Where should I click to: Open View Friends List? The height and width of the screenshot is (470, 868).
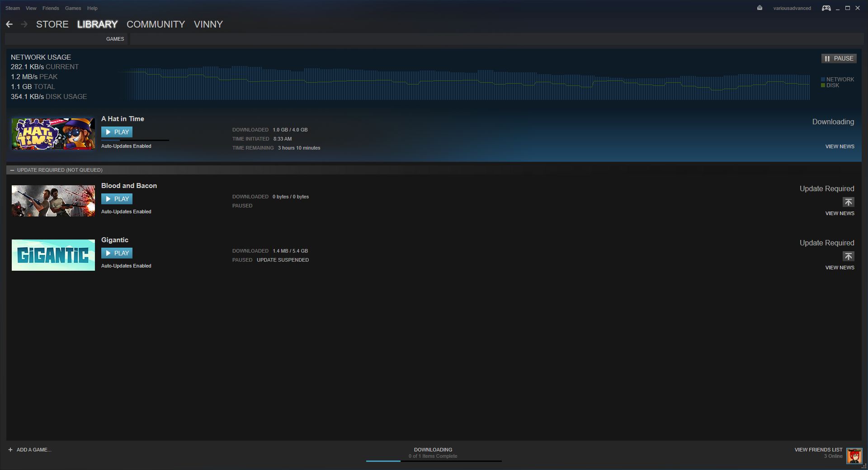[x=819, y=450]
